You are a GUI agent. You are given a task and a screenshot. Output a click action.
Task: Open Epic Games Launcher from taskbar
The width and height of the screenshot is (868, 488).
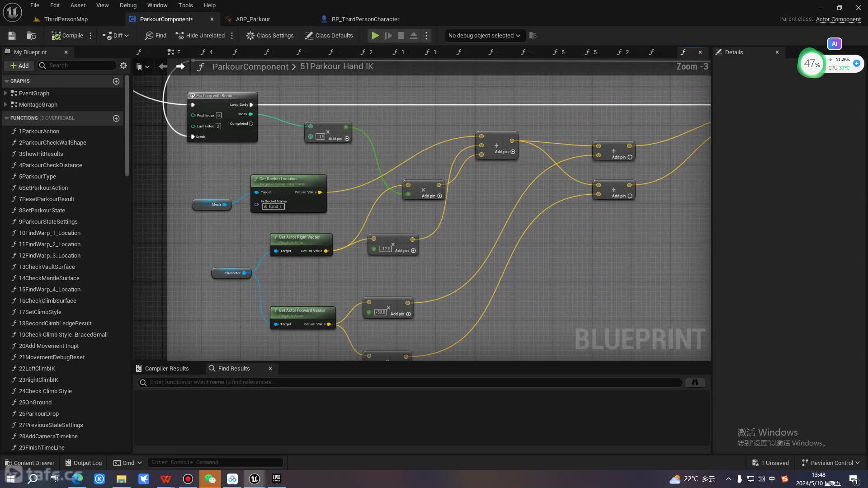pyautogui.click(x=277, y=479)
